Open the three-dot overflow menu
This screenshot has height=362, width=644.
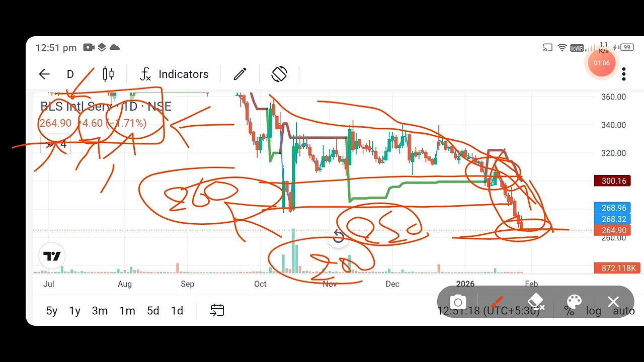pyautogui.click(x=624, y=74)
